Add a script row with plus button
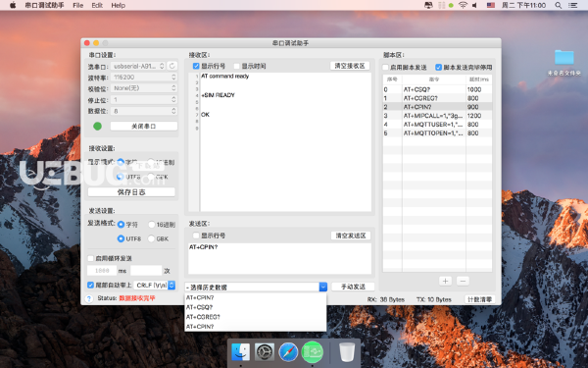 (x=445, y=281)
